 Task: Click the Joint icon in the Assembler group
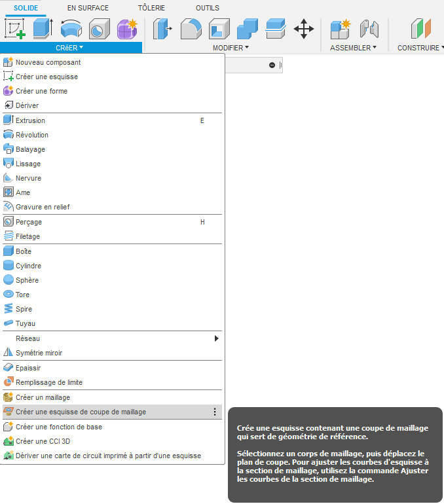[x=369, y=29]
